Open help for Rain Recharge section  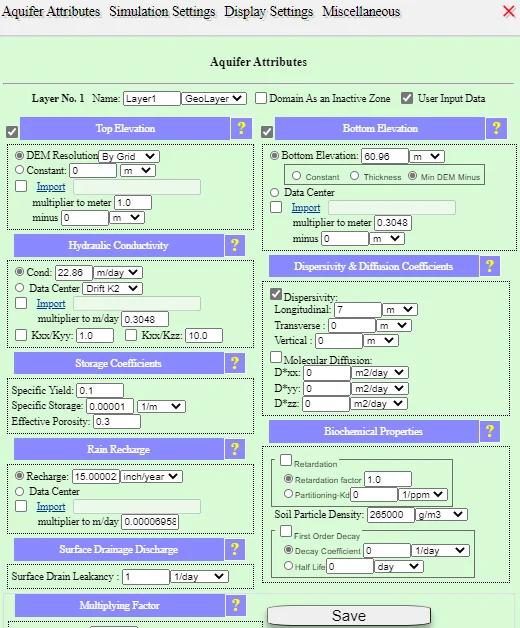click(x=235, y=449)
